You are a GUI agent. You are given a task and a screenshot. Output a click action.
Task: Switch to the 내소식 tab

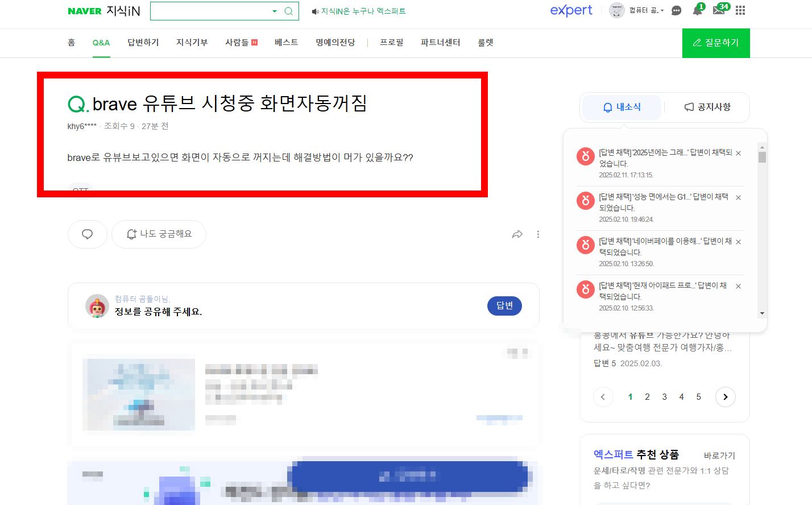[622, 107]
